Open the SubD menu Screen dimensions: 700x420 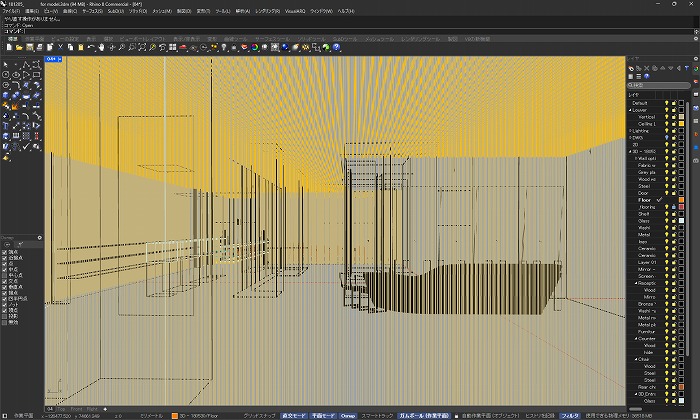tap(116, 11)
